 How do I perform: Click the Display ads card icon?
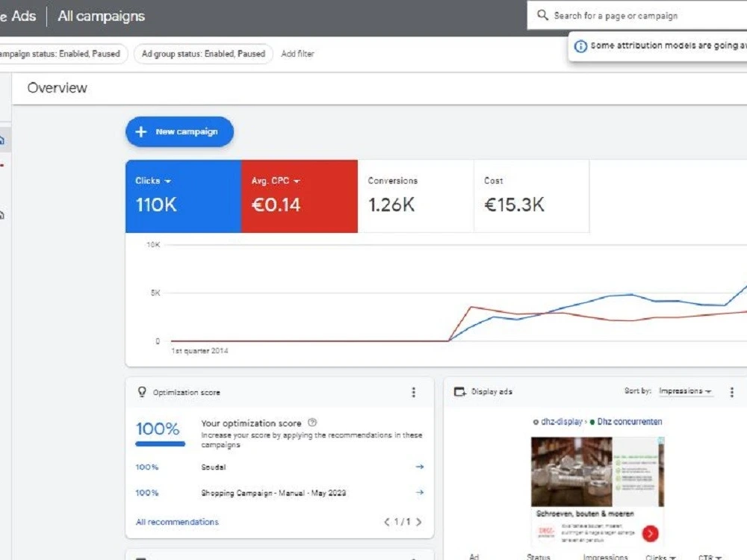(x=459, y=392)
